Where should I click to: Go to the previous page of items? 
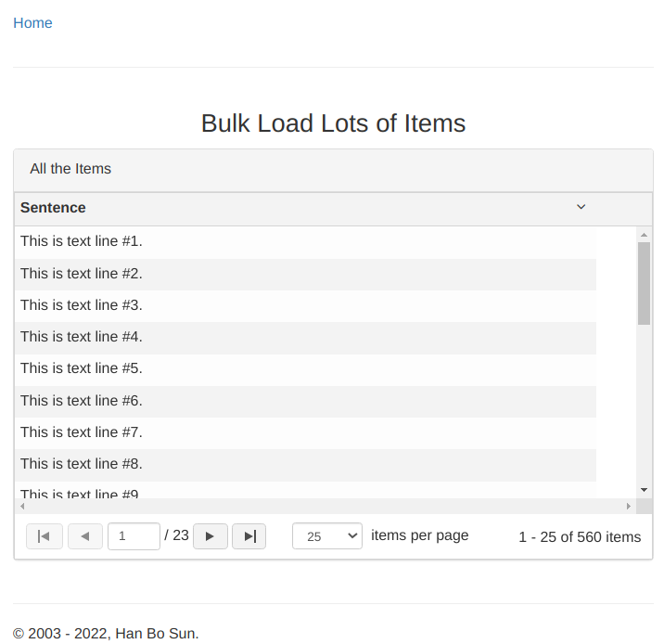tap(85, 536)
